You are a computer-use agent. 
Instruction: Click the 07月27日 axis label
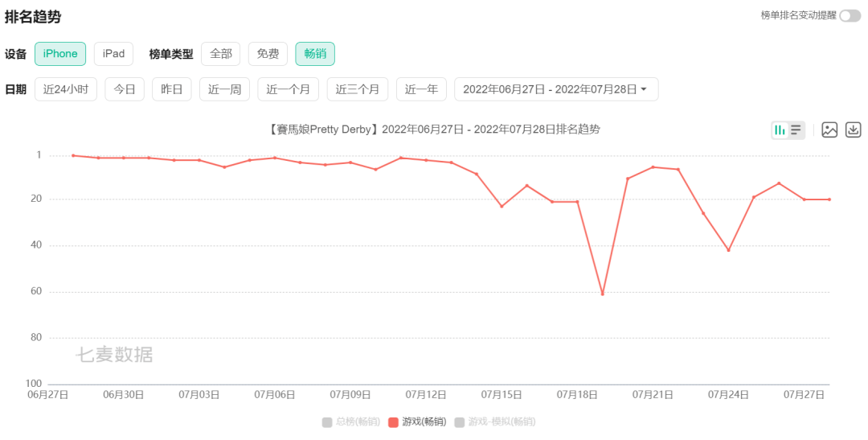point(804,395)
